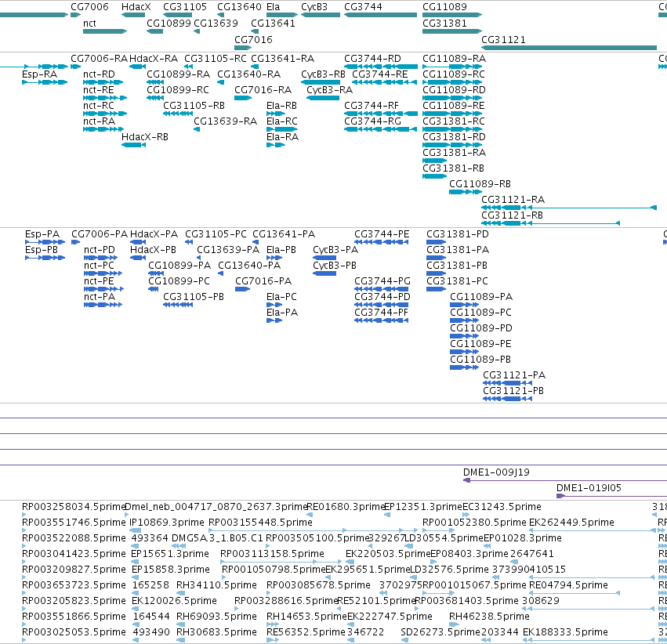This screenshot has width=667, height=644.
Task: Click transcript CG31105-RB label
Action: pyautogui.click(x=194, y=106)
